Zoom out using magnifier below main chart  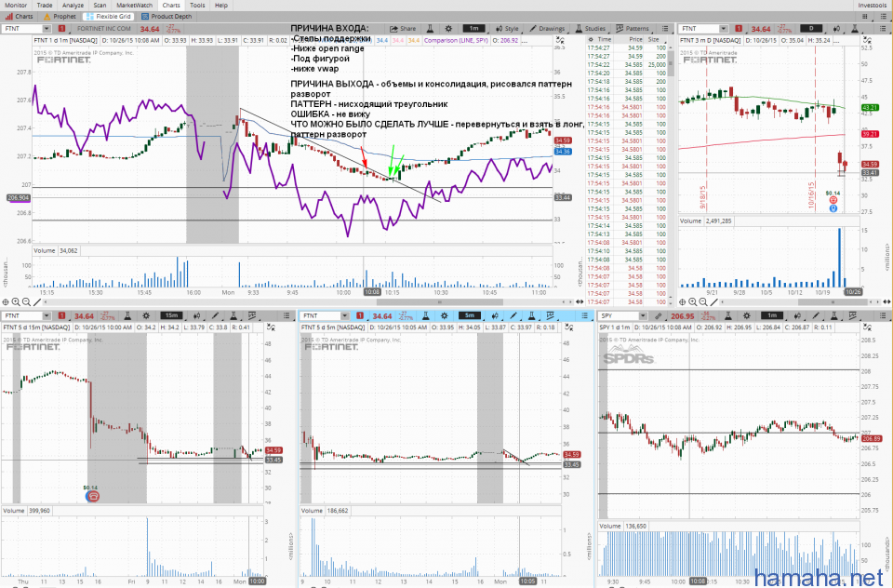(x=26, y=302)
